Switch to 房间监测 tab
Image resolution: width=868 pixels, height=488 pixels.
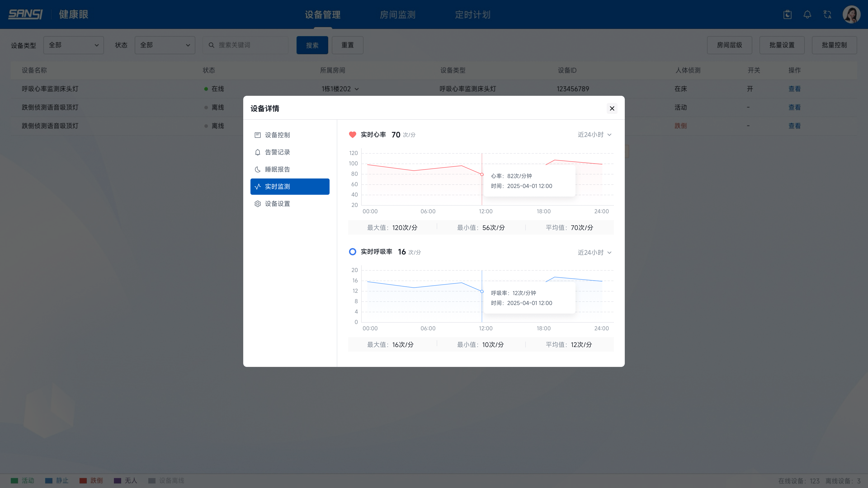(x=398, y=15)
